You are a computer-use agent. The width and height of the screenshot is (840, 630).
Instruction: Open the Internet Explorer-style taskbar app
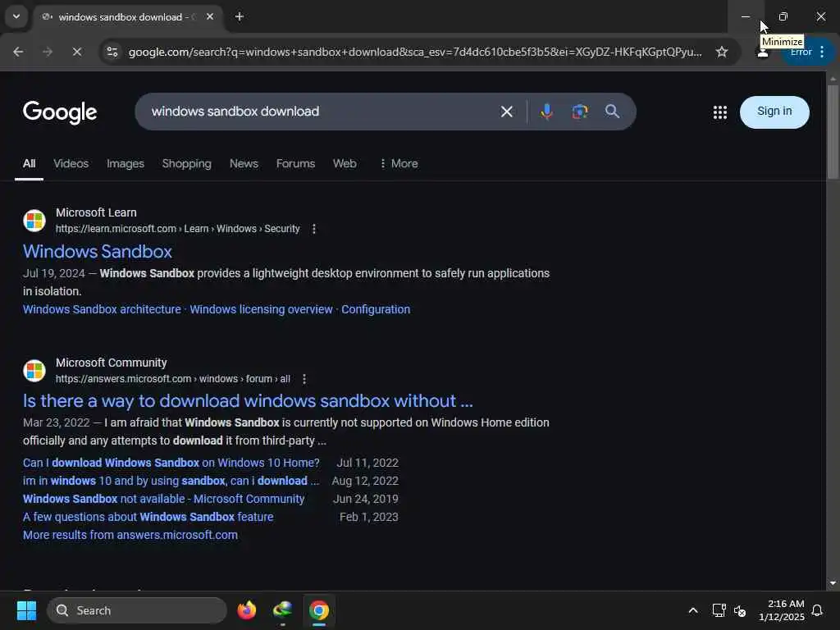[x=282, y=610]
